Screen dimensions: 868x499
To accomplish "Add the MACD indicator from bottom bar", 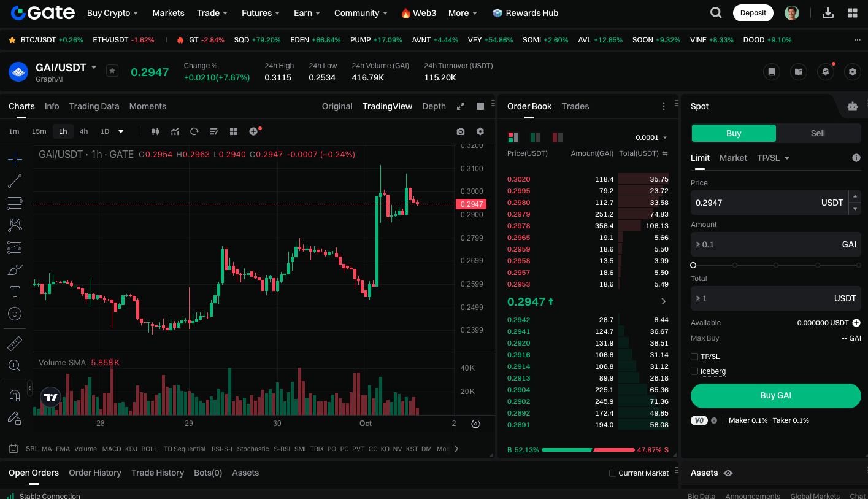I will click(x=112, y=449).
